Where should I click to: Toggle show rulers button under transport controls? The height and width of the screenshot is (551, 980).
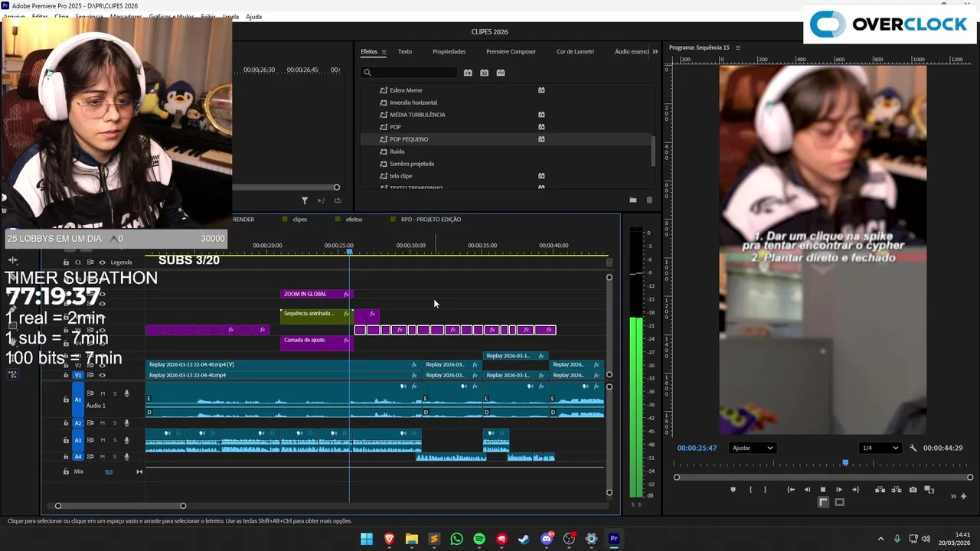pos(823,502)
